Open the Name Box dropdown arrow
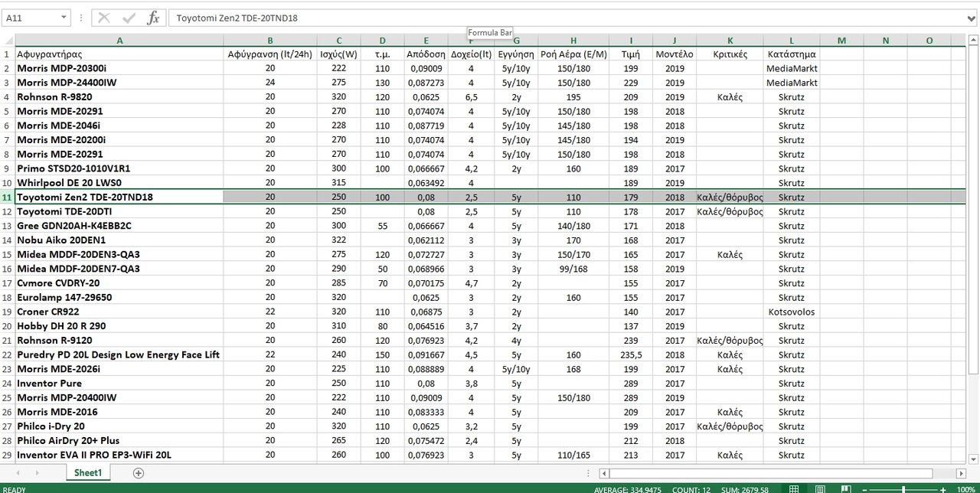Screen dimensions: 980x493 pyautogui.click(x=63, y=18)
